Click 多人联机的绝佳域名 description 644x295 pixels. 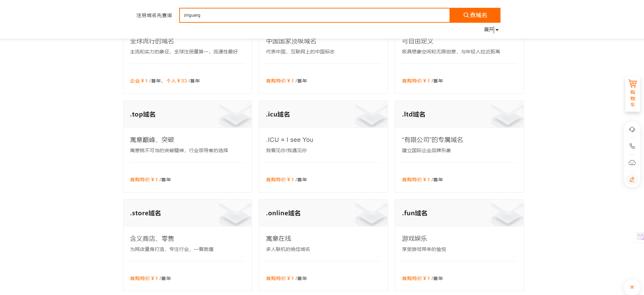[288, 249]
